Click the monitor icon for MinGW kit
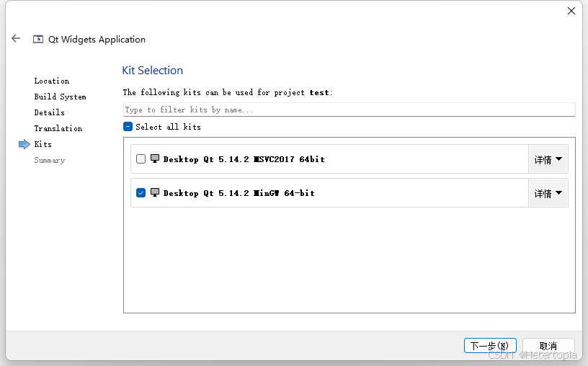 154,192
